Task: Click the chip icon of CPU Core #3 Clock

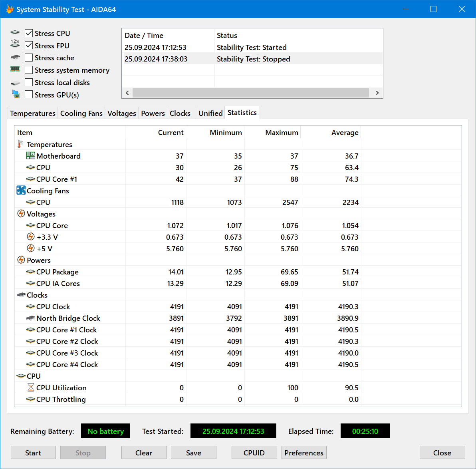Action: pos(30,353)
